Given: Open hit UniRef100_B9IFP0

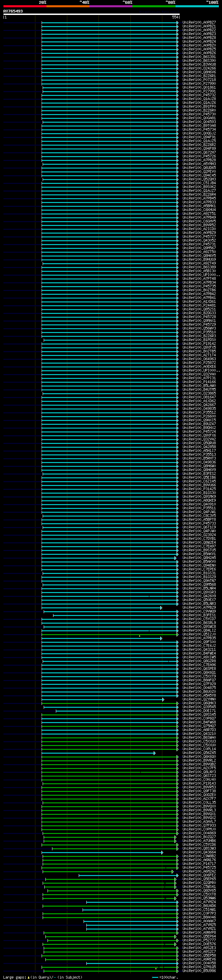Looking at the screenshot, I should (199, 106).
